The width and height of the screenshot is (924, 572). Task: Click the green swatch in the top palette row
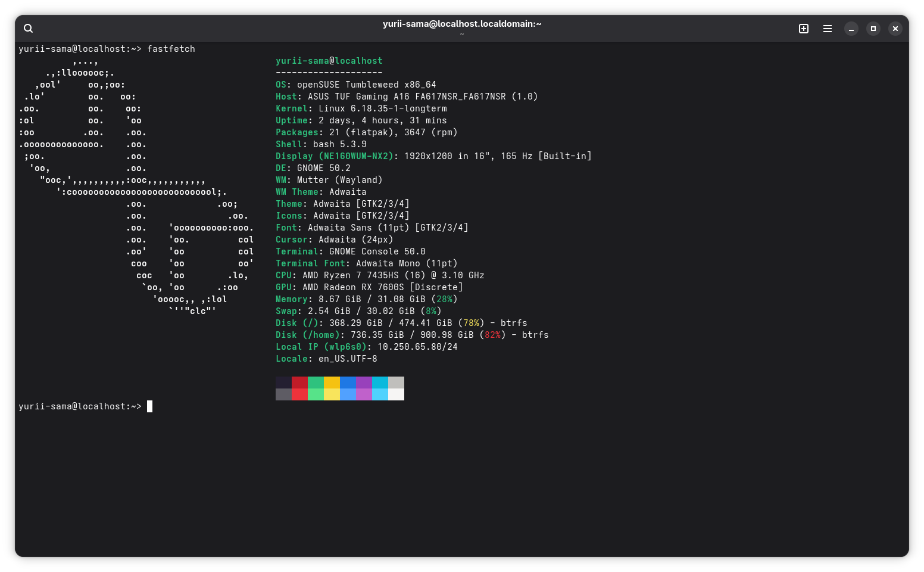(x=316, y=383)
